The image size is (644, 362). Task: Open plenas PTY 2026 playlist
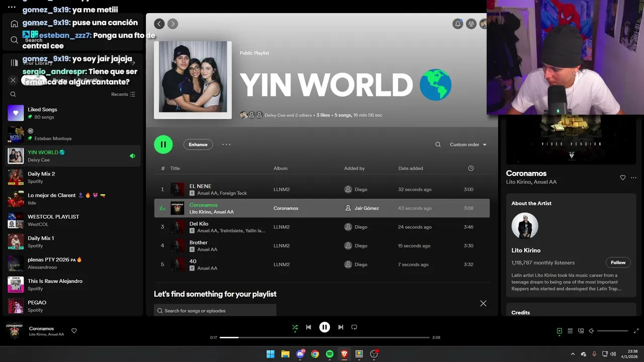coord(73,263)
